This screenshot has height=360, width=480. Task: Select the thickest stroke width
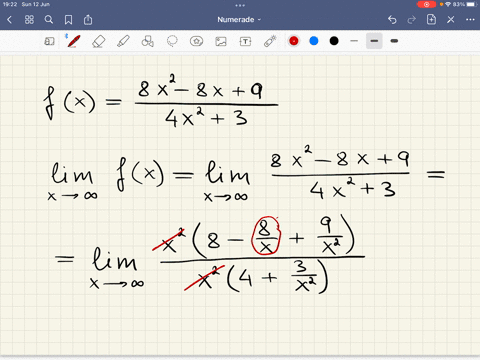tap(394, 41)
